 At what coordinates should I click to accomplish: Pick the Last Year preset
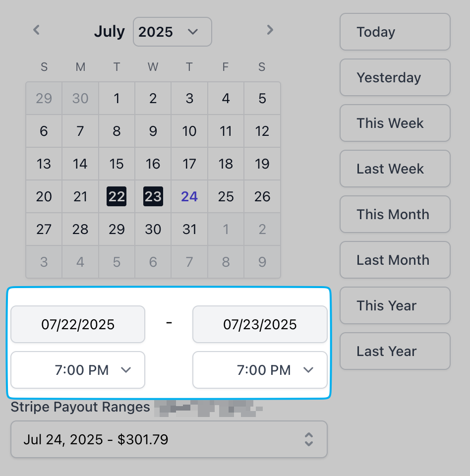point(395,351)
